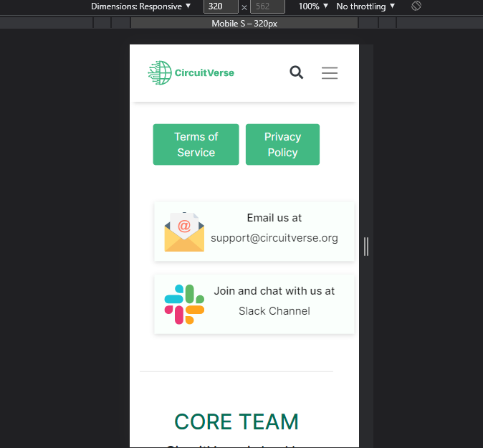Viewport: 483px width, 448px height.
Task: Click the email envelope icon
Action: (184, 232)
